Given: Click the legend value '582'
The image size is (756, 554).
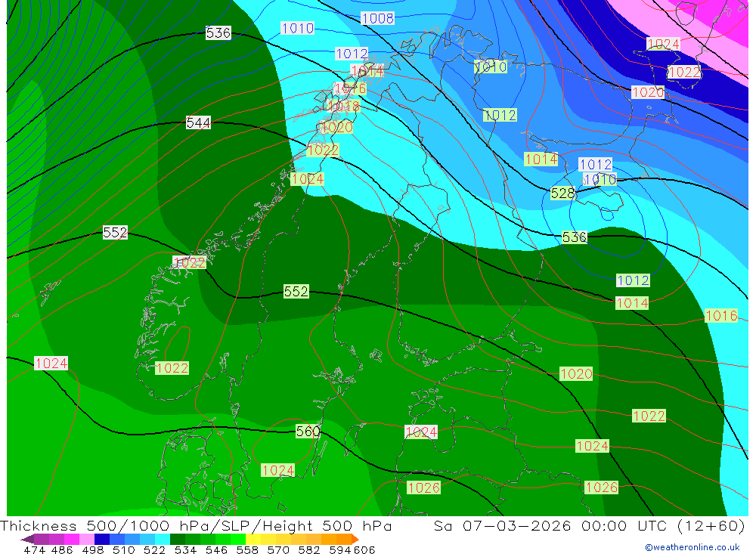Looking at the screenshot, I should tap(309, 549).
